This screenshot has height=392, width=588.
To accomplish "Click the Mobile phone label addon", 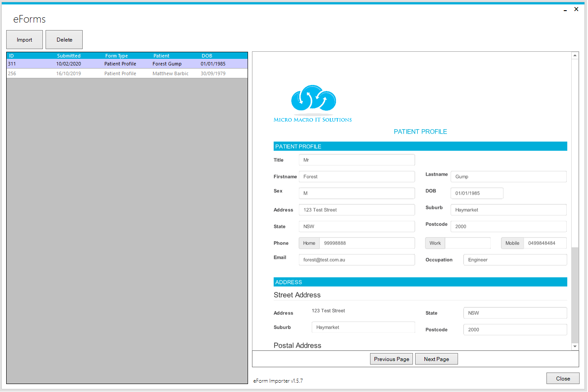I will point(512,243).
